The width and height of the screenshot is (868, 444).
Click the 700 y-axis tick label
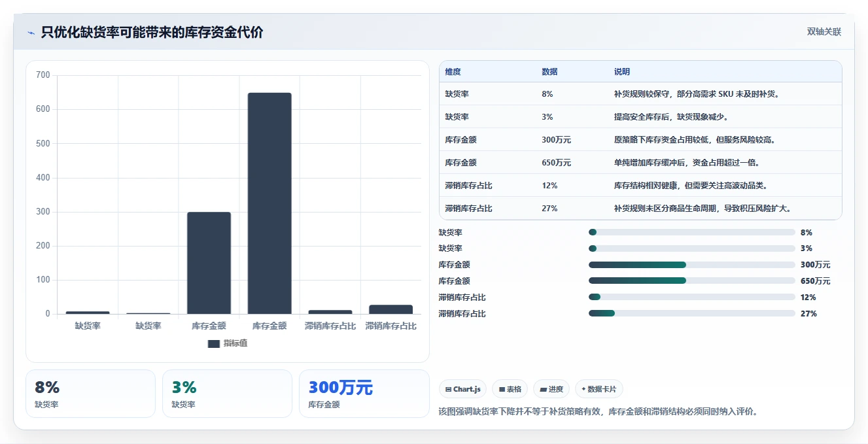(x=43, y=75)
